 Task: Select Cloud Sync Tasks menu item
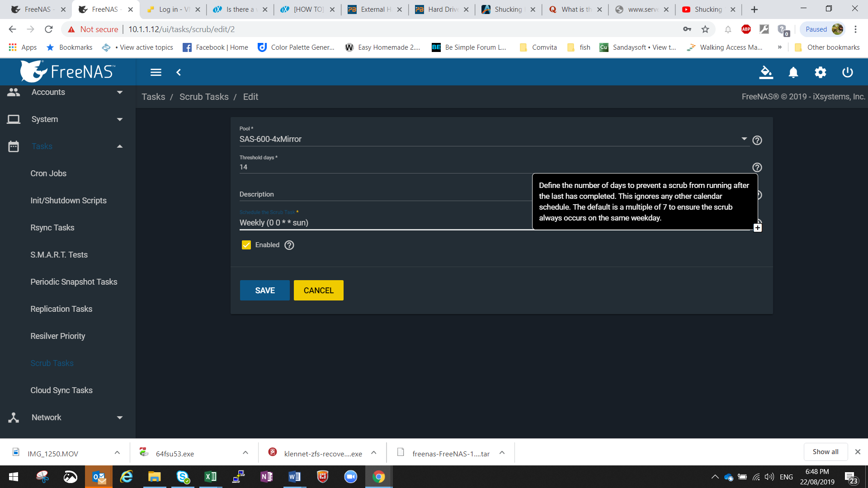(x=61, y=390)
